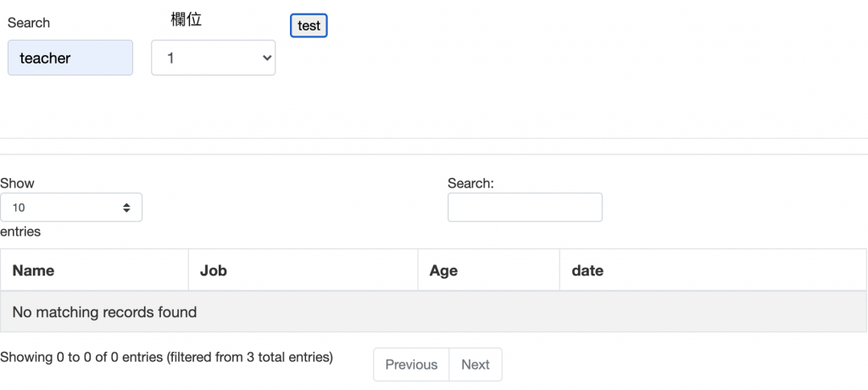The width and height of the screenshot is (868, 390).
Task: Sort table by Name column header
Action: (34, 270)
